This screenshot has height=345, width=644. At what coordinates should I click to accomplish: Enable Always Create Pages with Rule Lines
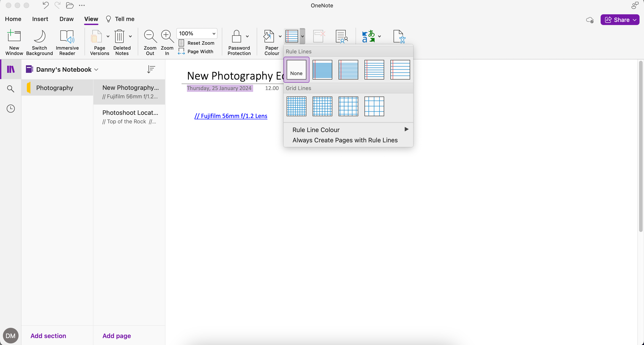click(345, 140)
